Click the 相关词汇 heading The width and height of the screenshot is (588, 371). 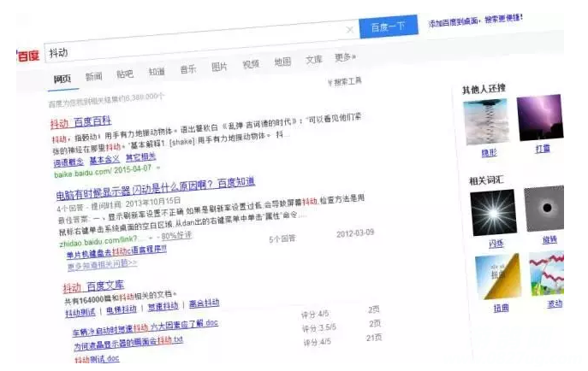[x=486, y=180]
